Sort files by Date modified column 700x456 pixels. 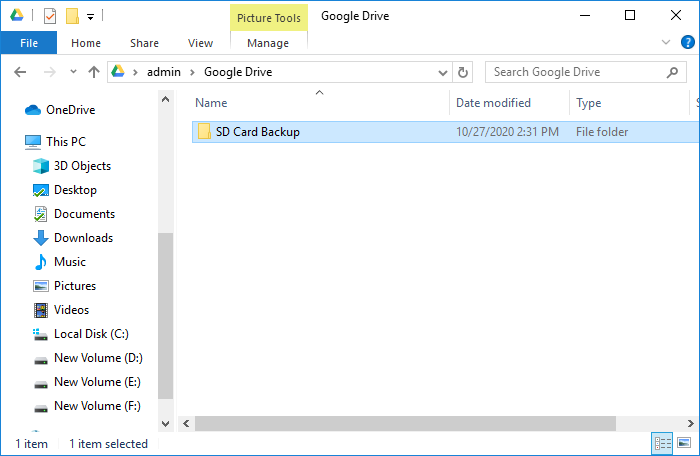493,103
